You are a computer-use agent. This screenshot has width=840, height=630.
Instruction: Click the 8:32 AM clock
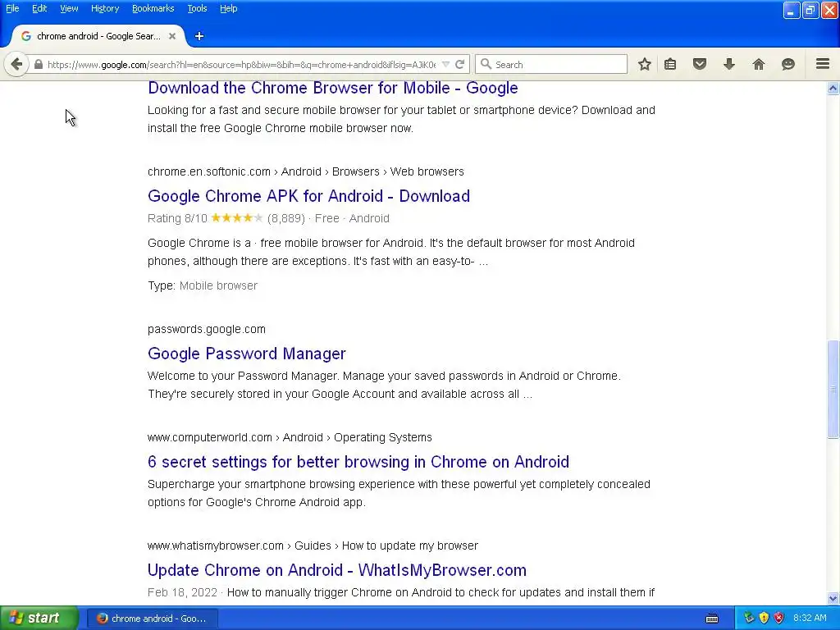pos(810,619)
